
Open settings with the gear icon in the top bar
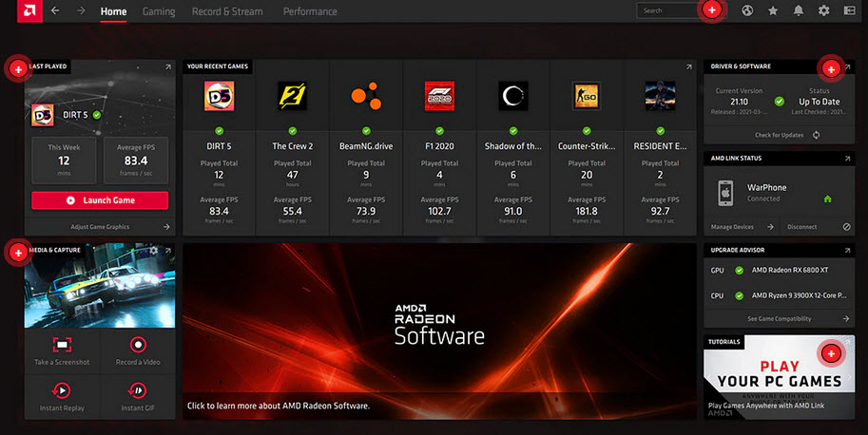coord(823,10)
